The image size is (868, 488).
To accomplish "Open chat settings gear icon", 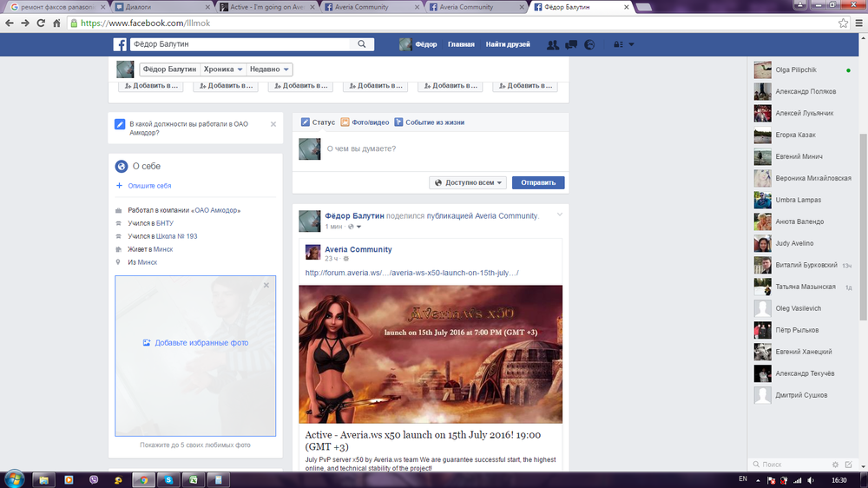I will (x=835, y=465).
